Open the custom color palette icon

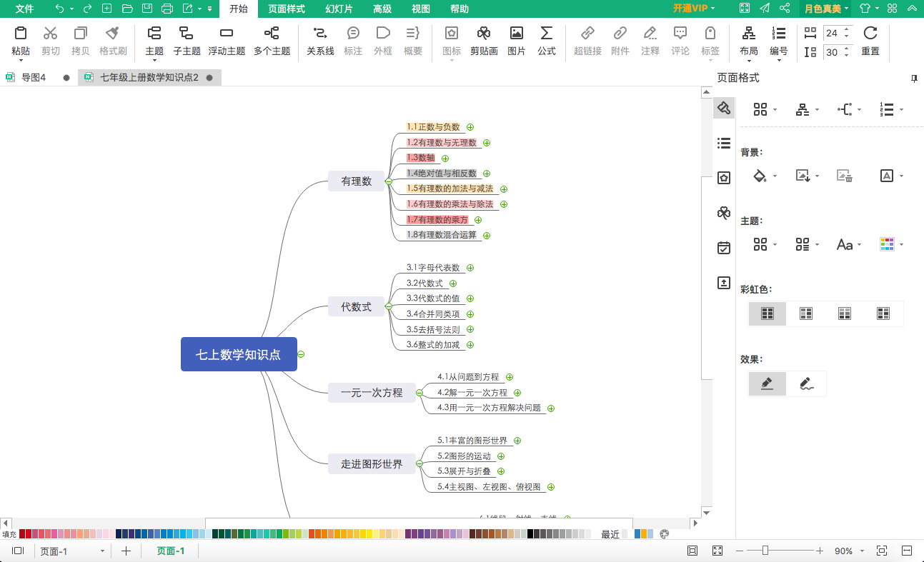(x=664, y=533)
